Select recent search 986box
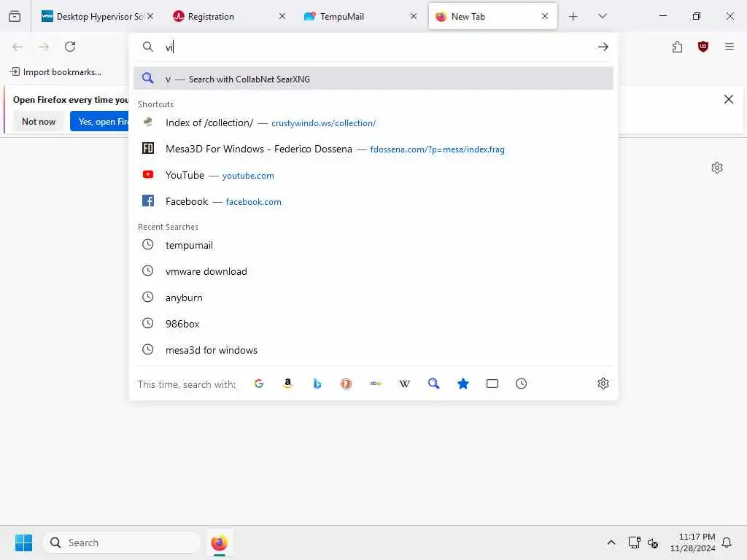Screen dimensions: 747x560 [x=373, y=324]
